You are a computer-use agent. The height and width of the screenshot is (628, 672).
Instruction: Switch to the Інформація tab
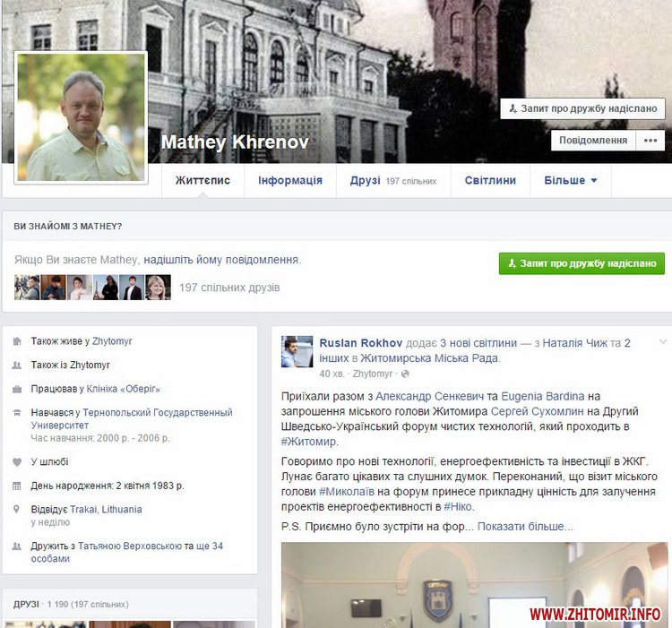(x=289, y=180)
